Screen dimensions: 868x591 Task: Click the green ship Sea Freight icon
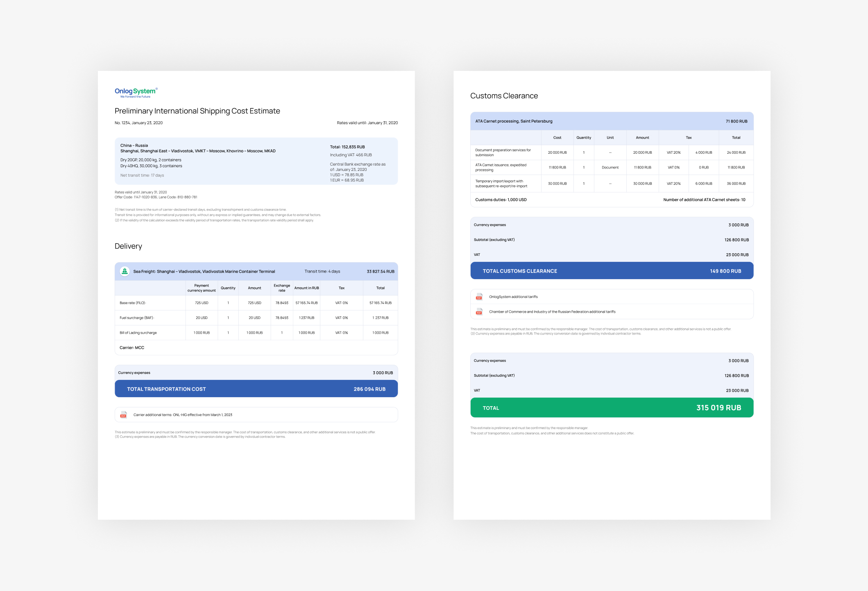pos(125,271)
